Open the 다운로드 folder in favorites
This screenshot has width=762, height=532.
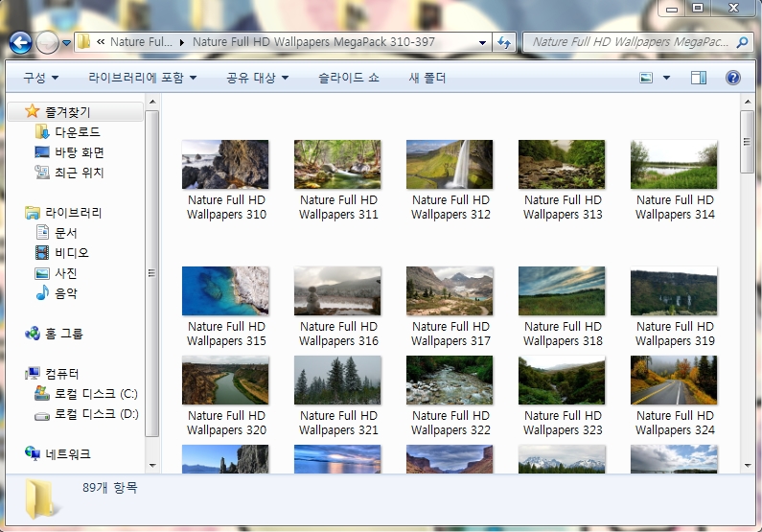pos(76,132)
